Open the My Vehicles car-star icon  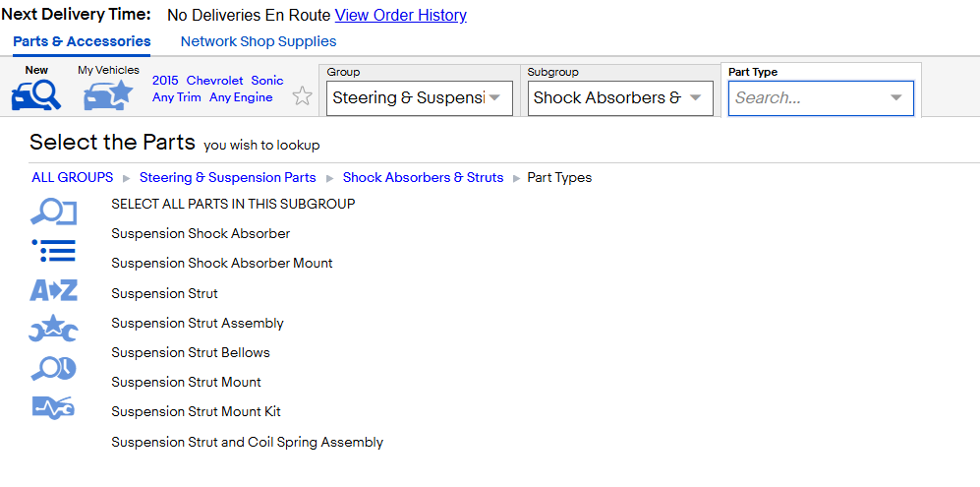tap(108, 95)
